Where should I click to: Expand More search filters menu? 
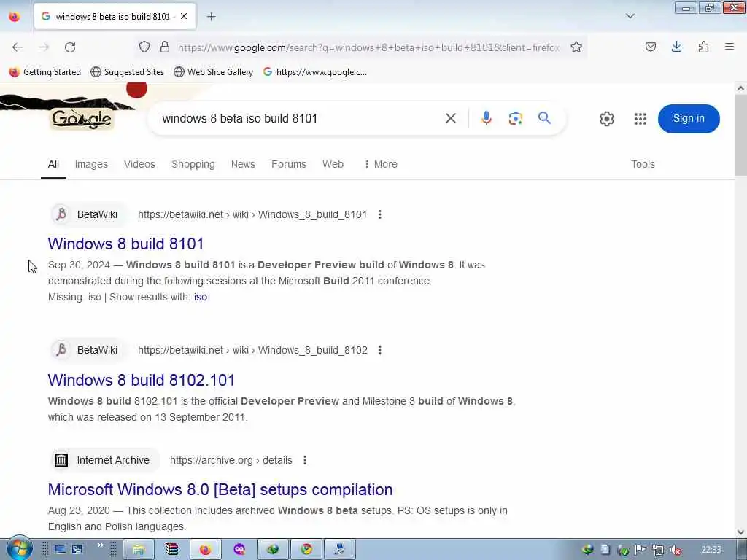point(380,164)
